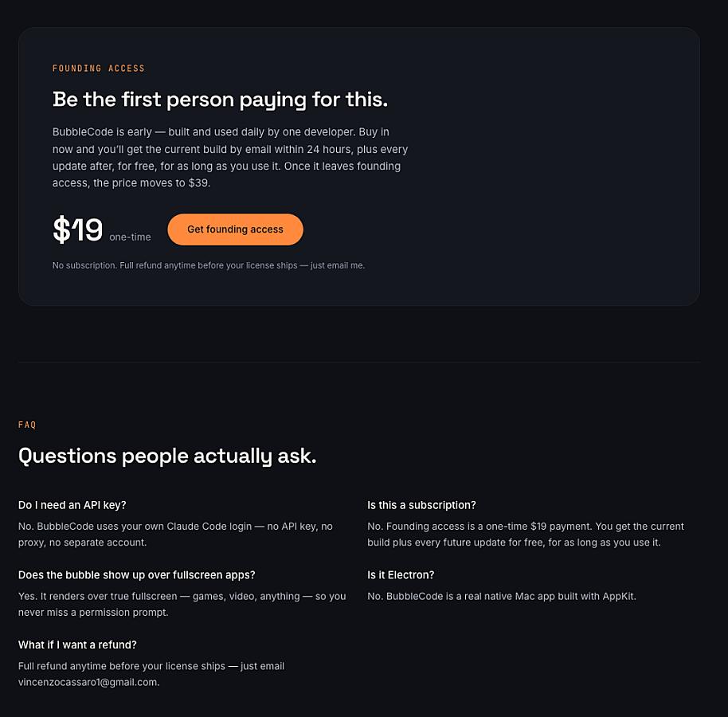Open the 'What if I want a refund?' question
Viewport: 728px width, 717px height.
[x=77, y=645]
